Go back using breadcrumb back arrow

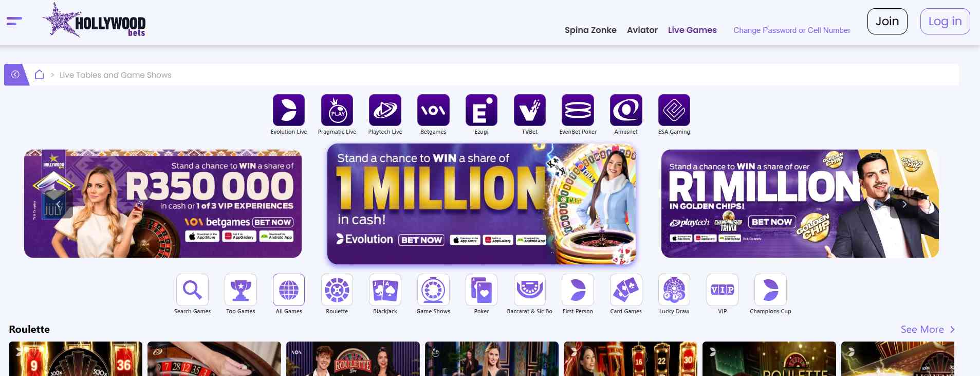(x=16, y=75)
